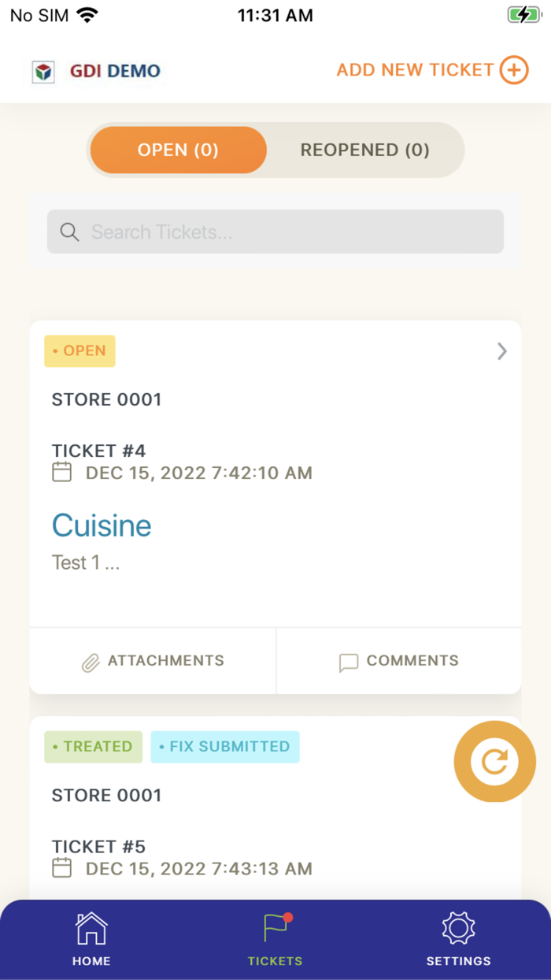Click the ADD NEW TICKET text
The height and width of the screenshot is (980, 551).
tap(415, 70)
